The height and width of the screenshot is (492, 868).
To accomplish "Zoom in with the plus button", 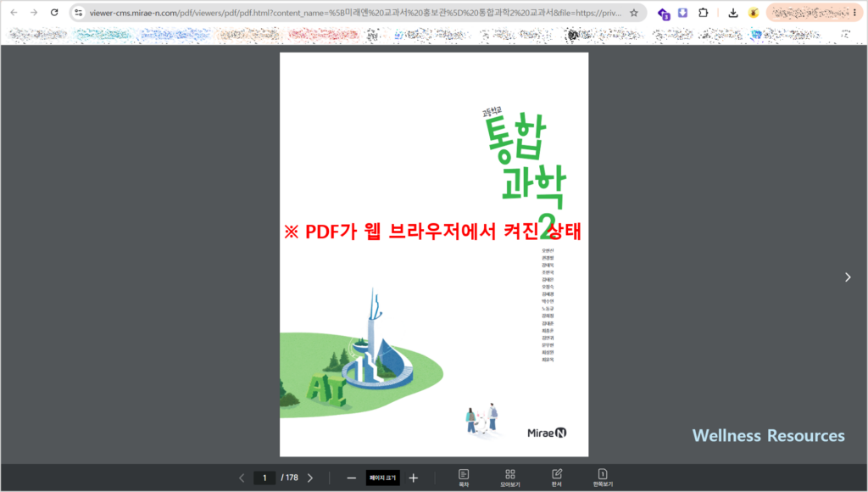I will [414, 478].
